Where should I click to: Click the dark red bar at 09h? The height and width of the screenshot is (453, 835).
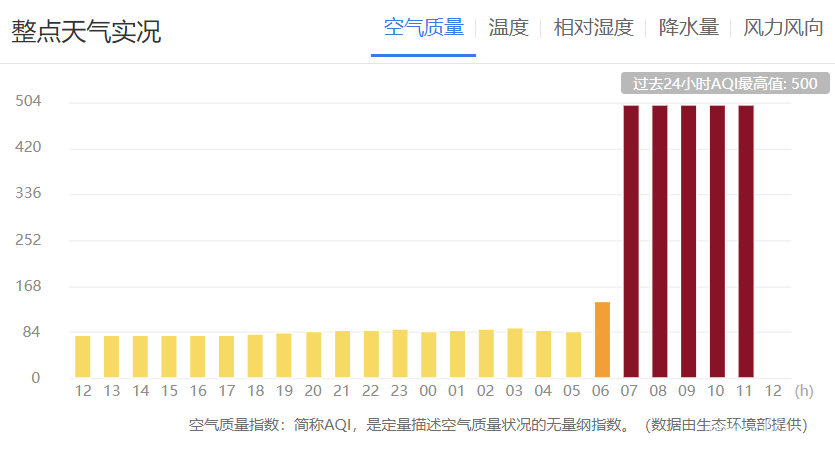688,241
